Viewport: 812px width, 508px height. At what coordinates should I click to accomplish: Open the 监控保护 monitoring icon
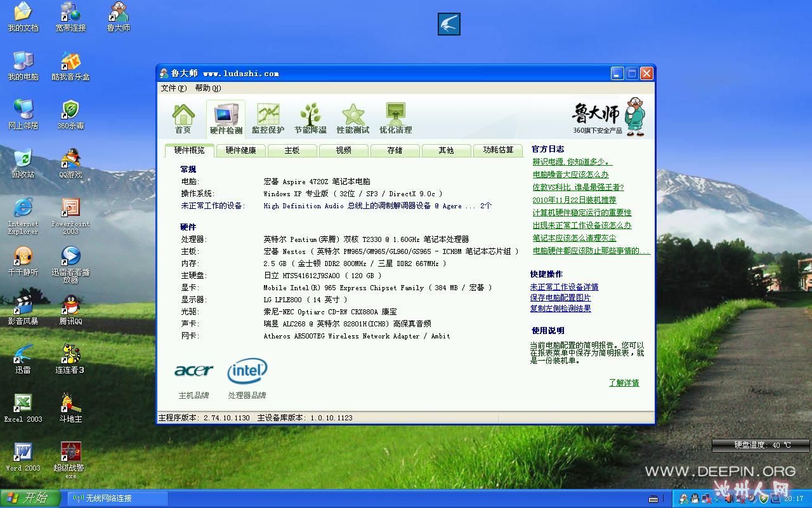tap(268, 119)
